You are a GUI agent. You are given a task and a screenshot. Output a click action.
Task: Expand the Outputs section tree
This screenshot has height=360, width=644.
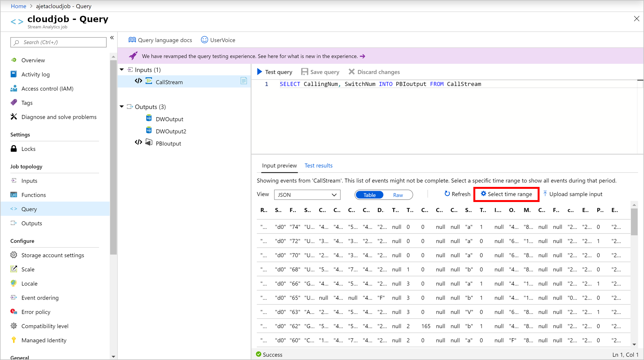click(123, 107)
